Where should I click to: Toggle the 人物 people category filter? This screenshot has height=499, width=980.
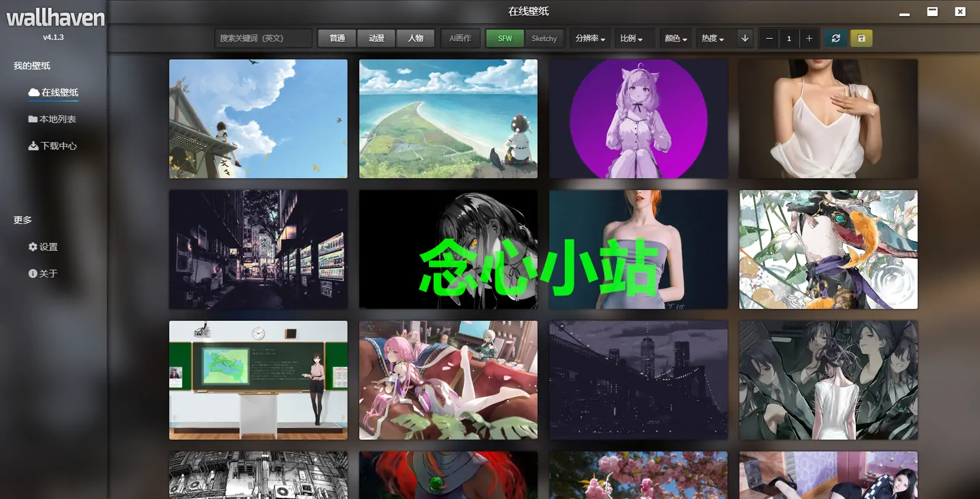[x=416, y=38]
